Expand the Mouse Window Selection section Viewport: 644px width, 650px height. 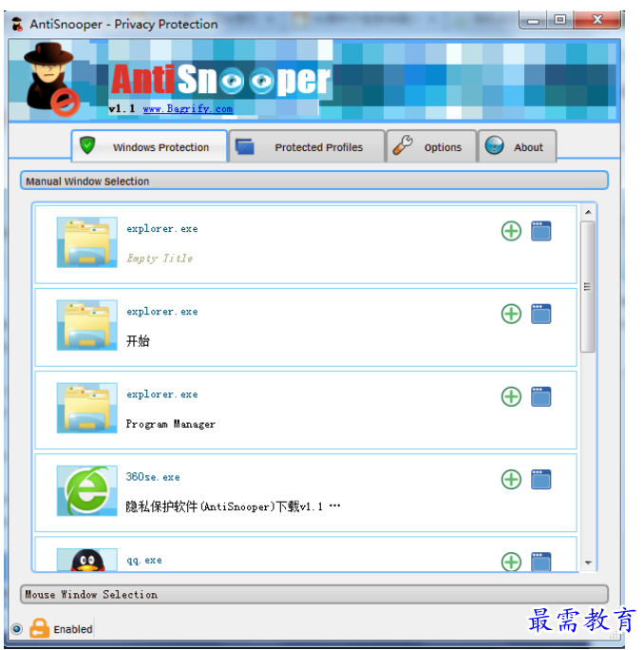tap(314, 595)
